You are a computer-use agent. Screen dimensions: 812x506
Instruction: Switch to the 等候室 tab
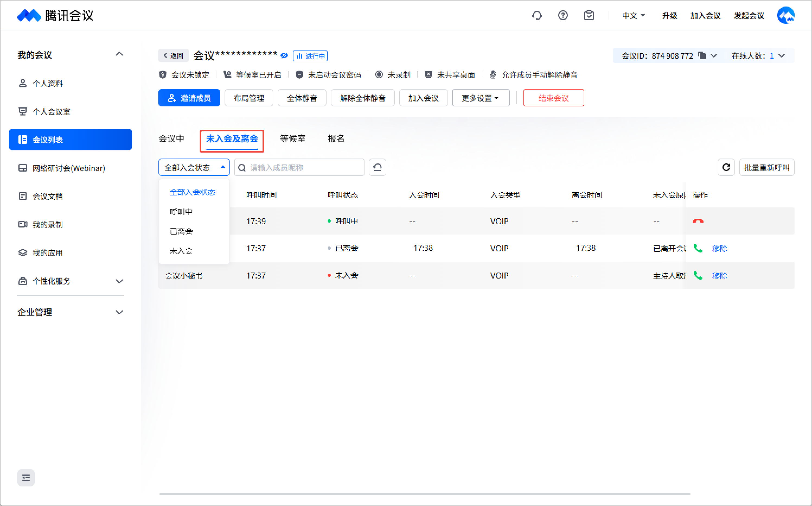(x=293, y=138)
